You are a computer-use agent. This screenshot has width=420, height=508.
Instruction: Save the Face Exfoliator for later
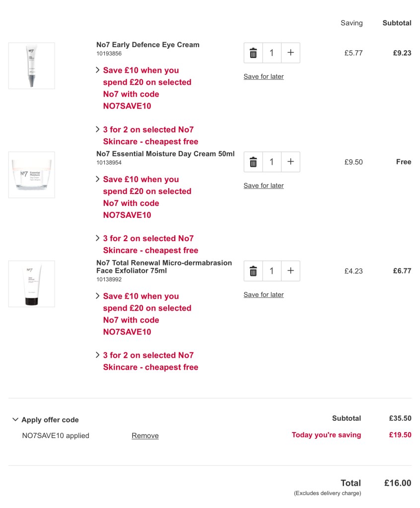coord(264,295)
